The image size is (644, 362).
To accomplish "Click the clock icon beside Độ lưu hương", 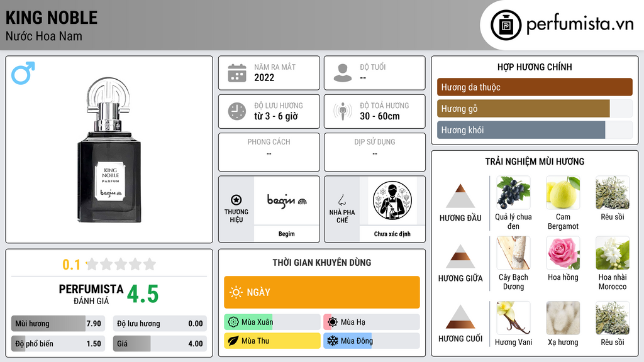I will click(x=237, y=111).
